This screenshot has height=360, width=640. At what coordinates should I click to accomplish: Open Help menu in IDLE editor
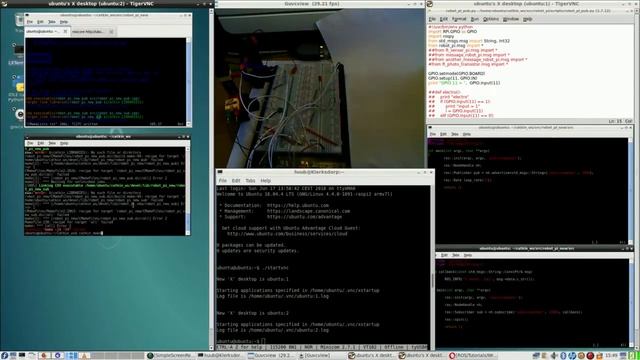527,19
